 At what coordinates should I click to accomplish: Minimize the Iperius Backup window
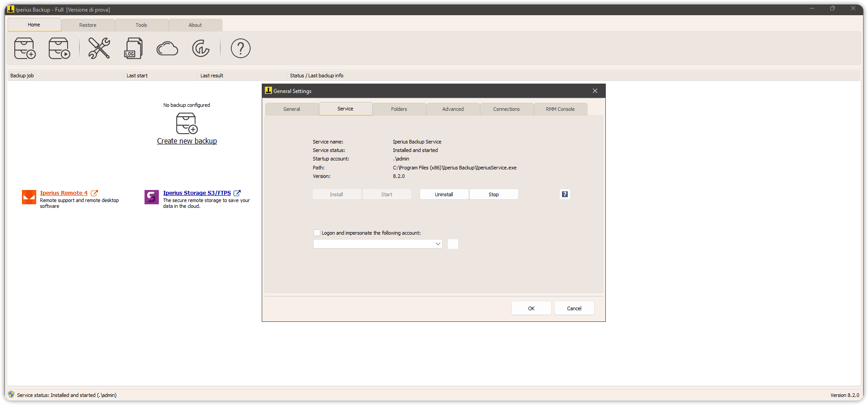point(812,8)
